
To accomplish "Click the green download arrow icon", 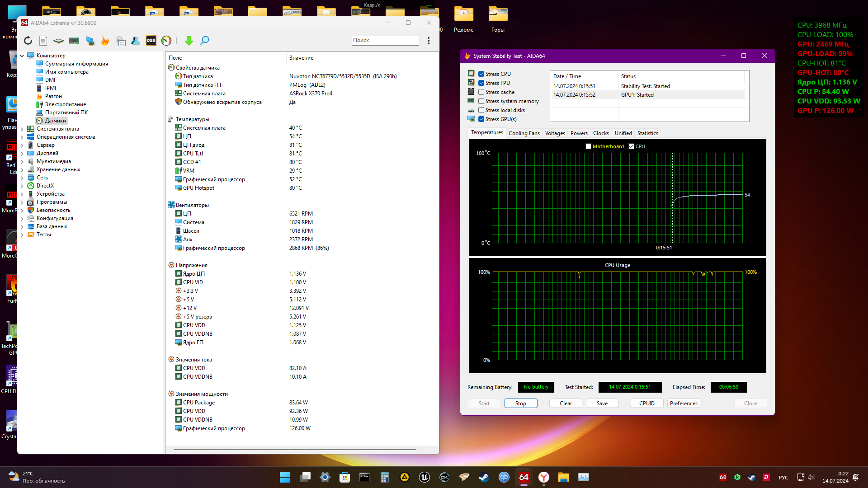I will (189, 41).
